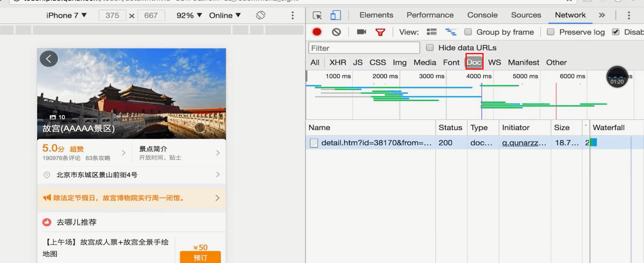Image resolution: width=644 pixels, height=263 pixels.
Task: Switch to large request rows view
Action: point(432,32)
